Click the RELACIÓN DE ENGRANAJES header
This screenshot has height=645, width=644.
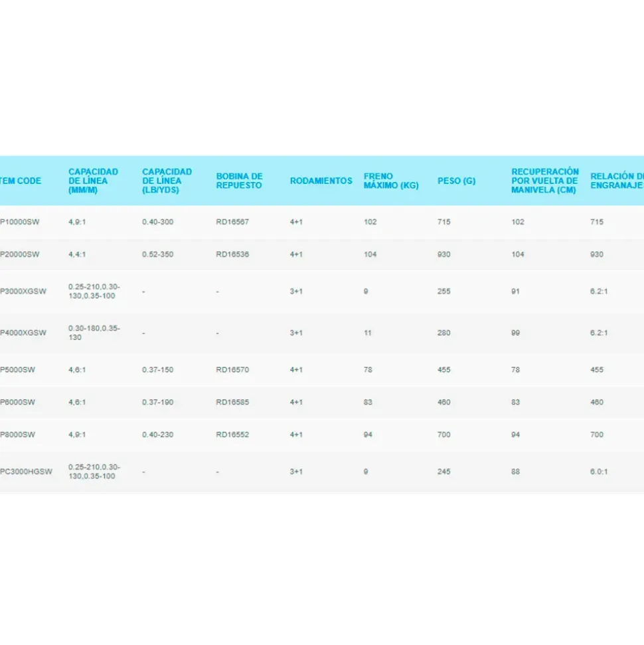pyautogui.click(x=617, y=181)
